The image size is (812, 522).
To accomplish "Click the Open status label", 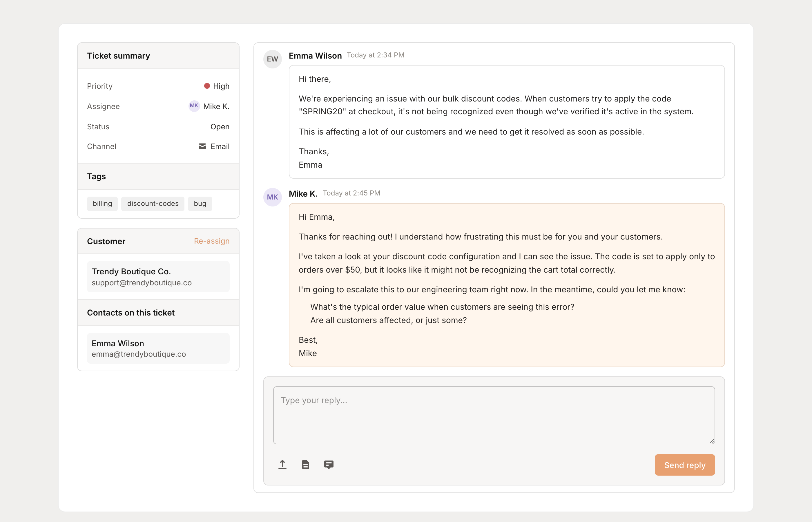I will pos(220,126).
